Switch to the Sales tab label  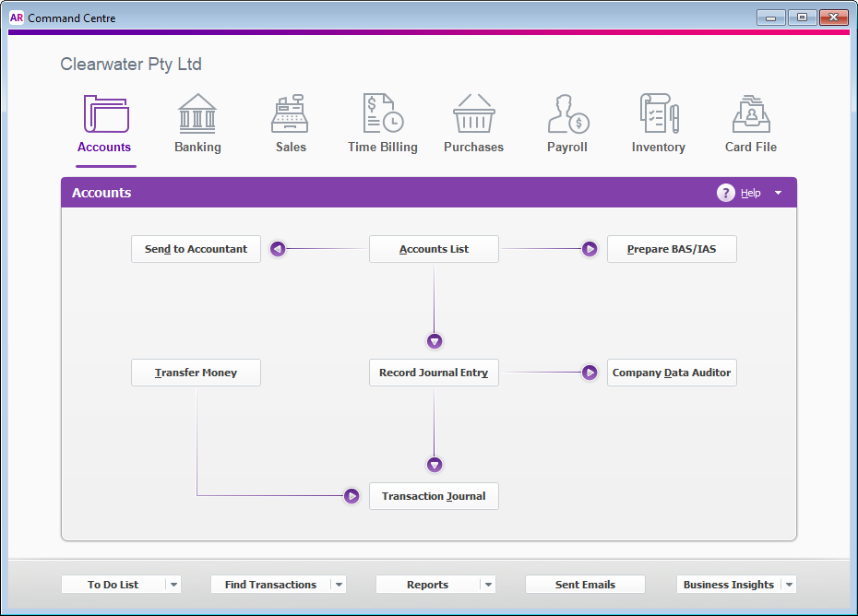(291, 148)
